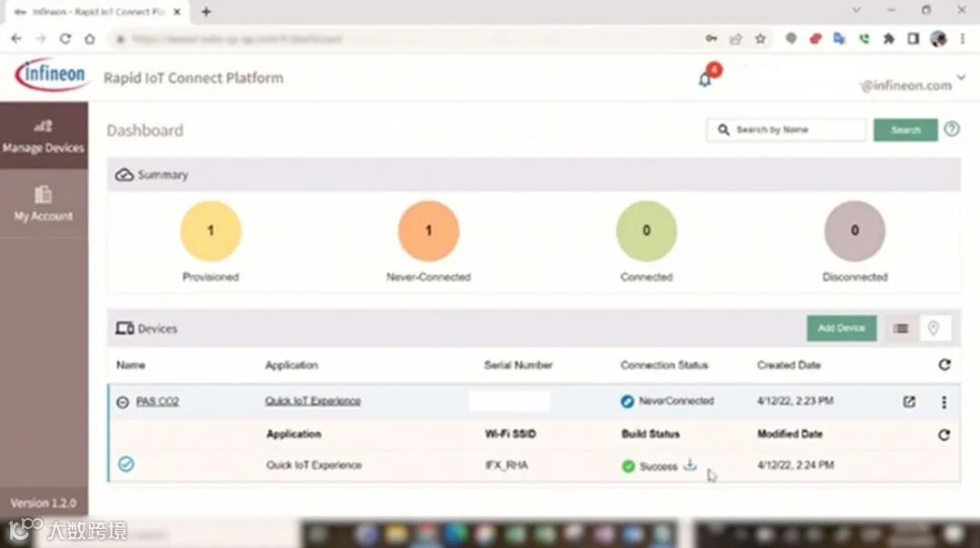Screen dimensions: 980x548
Task: Click the Summary cloud icon
Action: pos(124,174)
